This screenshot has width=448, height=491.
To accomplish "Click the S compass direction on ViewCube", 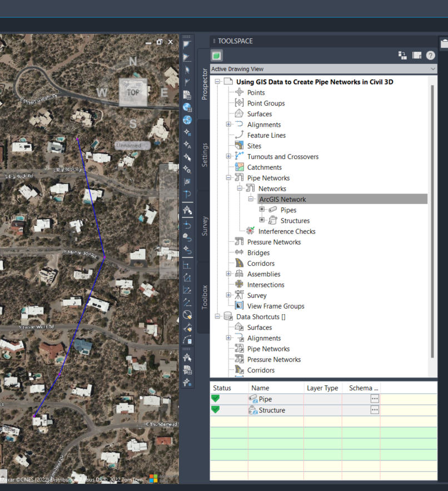I will [x=133, y=124].
